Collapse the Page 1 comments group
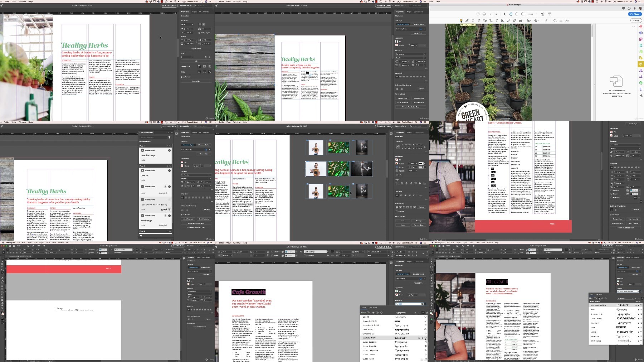Image resolution: width=644 pixels, height=362 pixels. (x=169, y=146)
